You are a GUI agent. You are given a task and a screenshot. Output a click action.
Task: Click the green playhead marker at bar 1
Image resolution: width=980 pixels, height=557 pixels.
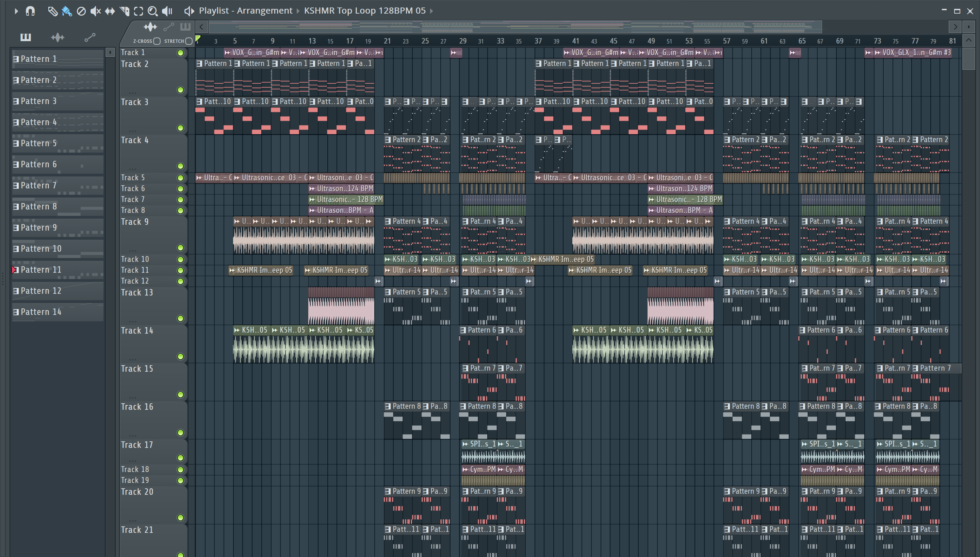[198, 39]
